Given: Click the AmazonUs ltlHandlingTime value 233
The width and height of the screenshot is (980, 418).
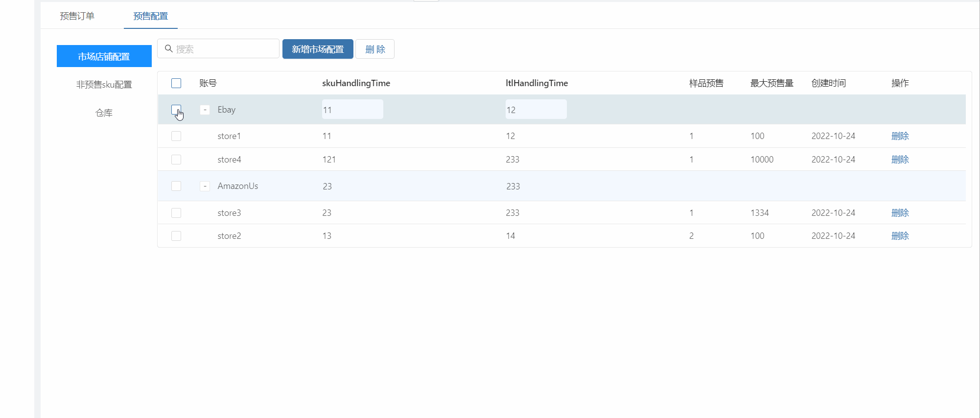Looking at the screenshot, I should pyautogui.click(x=513, y=186).
